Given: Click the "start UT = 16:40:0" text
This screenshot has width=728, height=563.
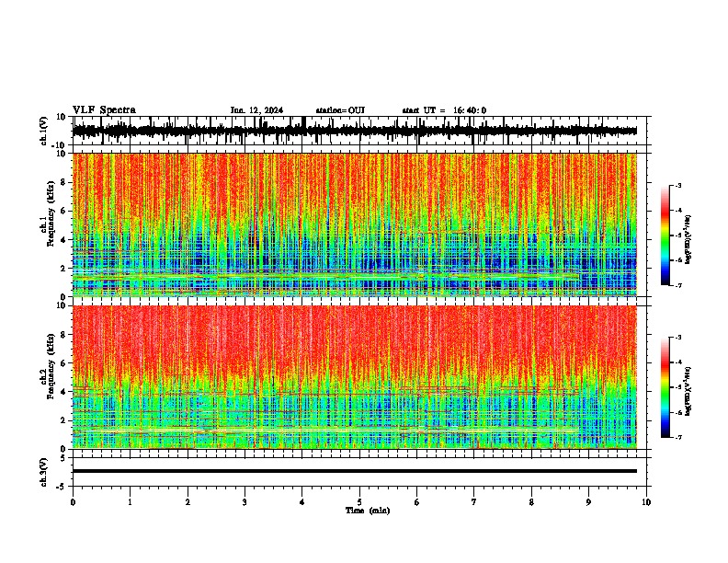Looking at the screenshot, I should click(x=444, y=110).
